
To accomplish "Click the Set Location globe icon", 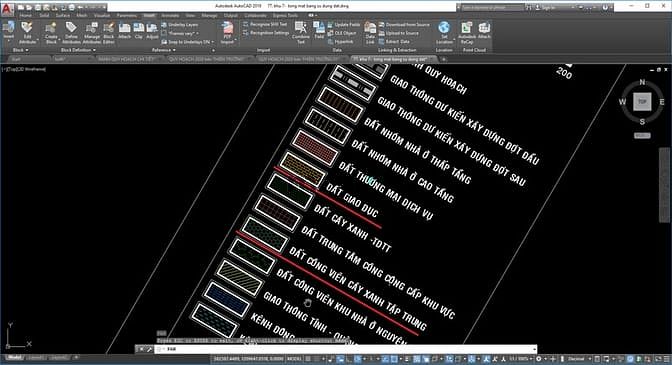I will pos(444,33).
